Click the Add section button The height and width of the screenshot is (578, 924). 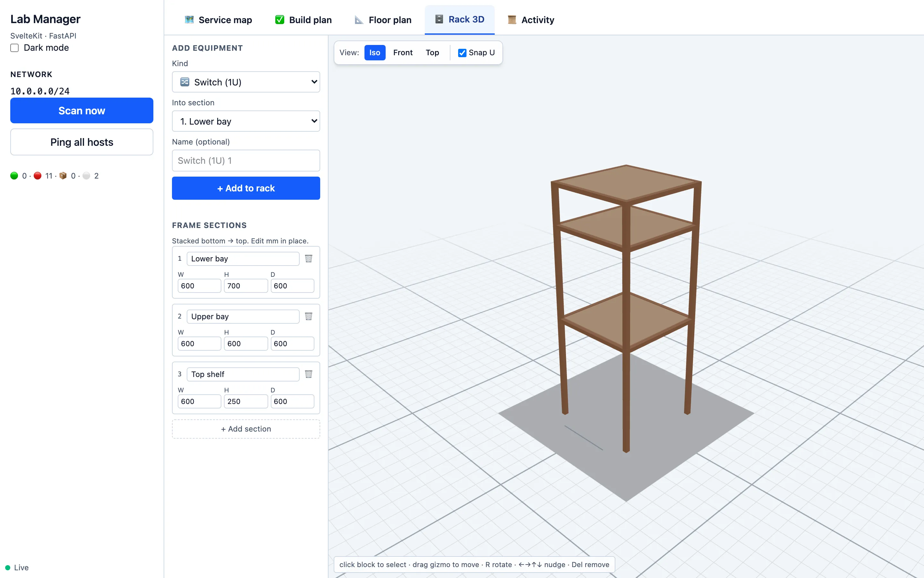(246, 429)
